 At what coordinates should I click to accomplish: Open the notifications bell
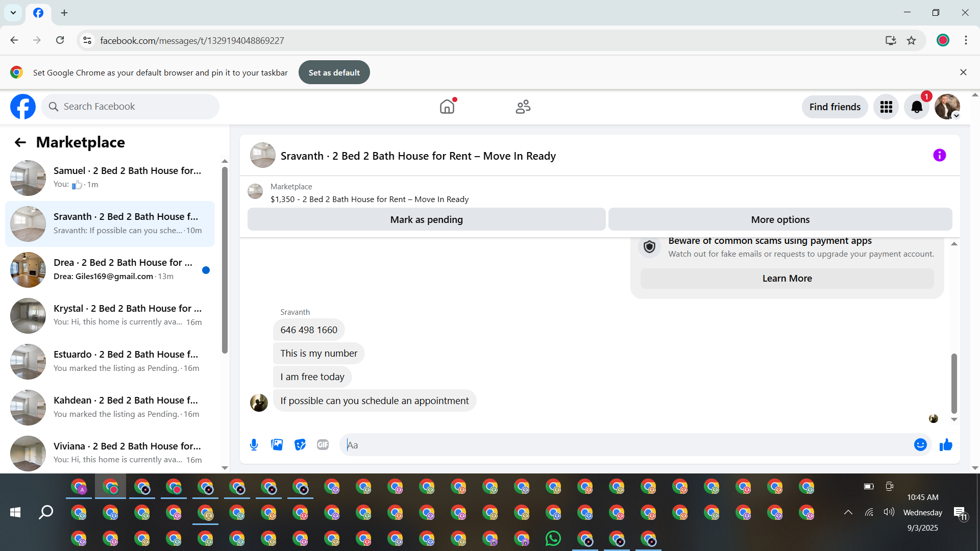[917, 107]
